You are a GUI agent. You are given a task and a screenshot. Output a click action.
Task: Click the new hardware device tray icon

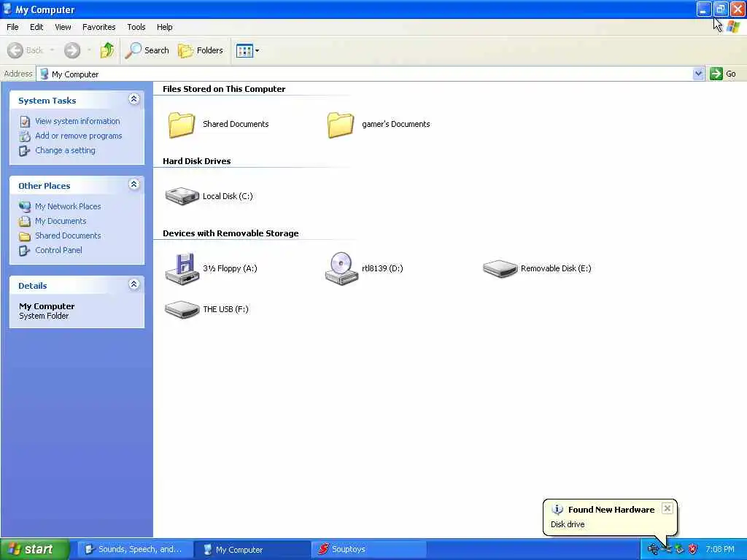click(x=653, y=550)
